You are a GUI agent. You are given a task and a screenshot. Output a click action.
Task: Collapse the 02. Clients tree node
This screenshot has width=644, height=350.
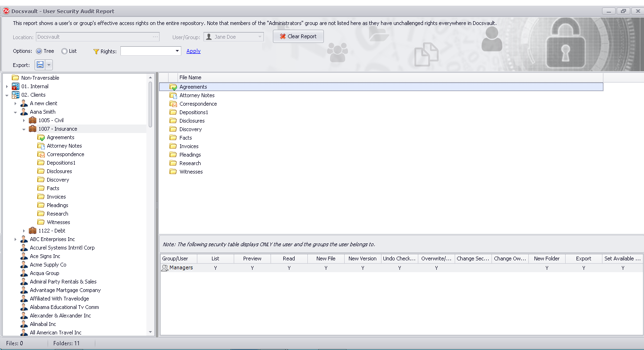6,95
